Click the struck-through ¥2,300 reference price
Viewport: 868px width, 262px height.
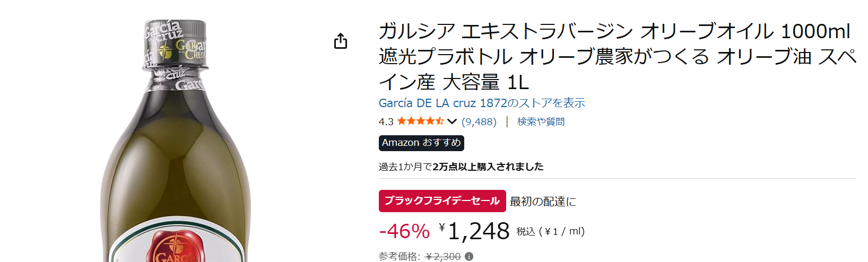click(x=443, y=257)
